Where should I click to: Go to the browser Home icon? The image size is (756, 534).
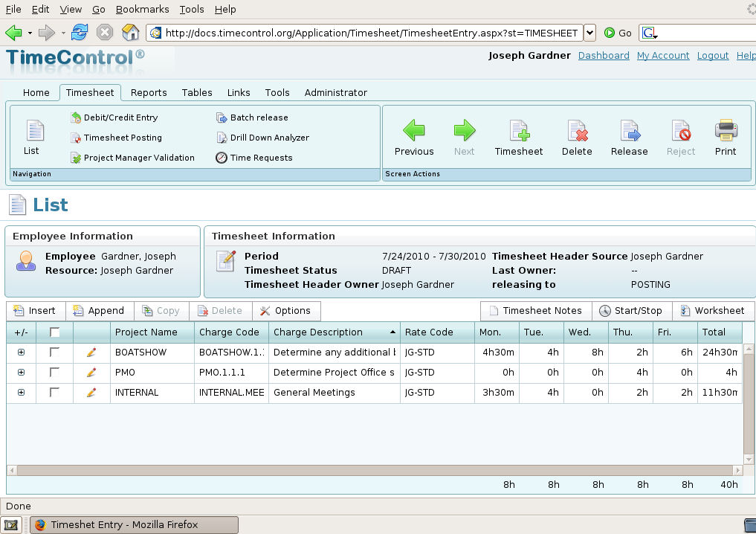(130, 33)
